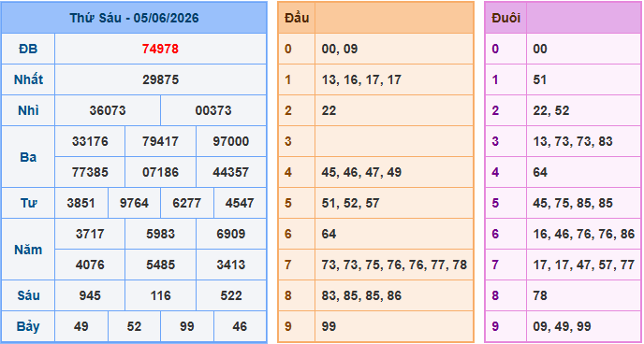This screenshot has height=344, width=644.
Task: Select the Sáu prize number 945
Action: (x=90, y=295)
